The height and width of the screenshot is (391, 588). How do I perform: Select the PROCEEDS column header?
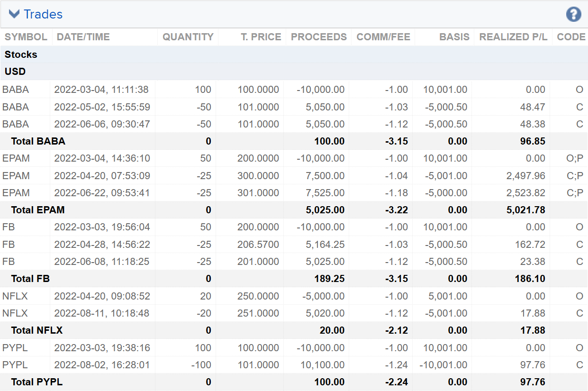(319, 37)
